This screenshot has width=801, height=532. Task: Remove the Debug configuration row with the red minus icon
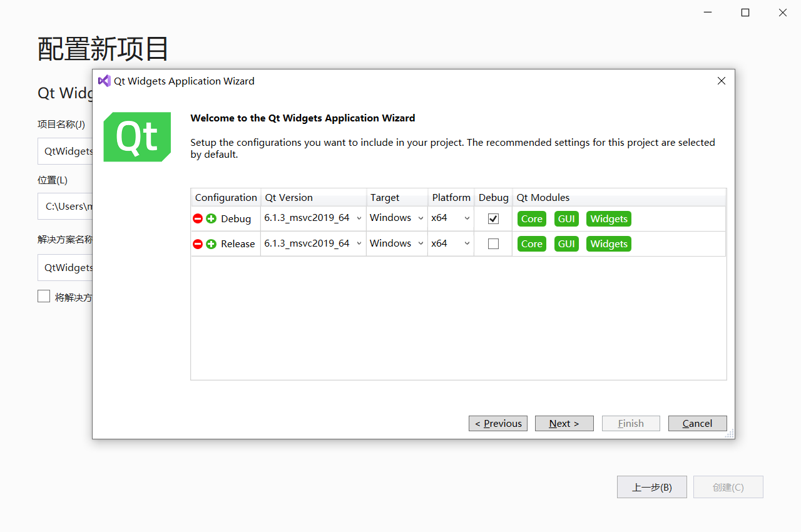pos(198,218)
